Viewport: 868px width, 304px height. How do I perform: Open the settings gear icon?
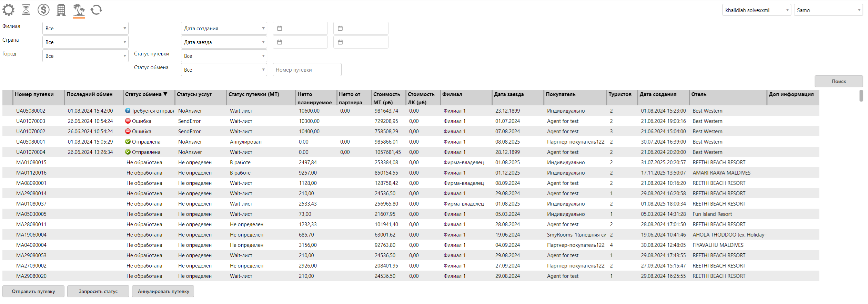(9, 10)
